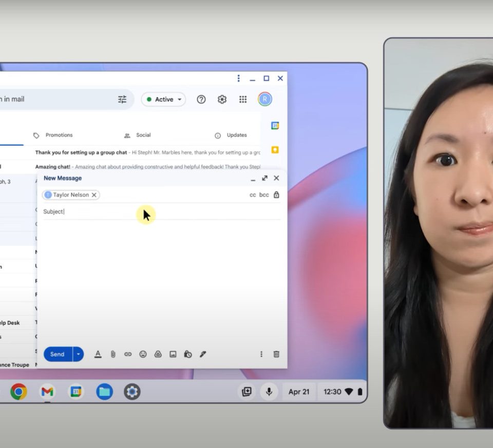
Task: Open the emoji picker in compose toolbar
Action: click(143, 354)
